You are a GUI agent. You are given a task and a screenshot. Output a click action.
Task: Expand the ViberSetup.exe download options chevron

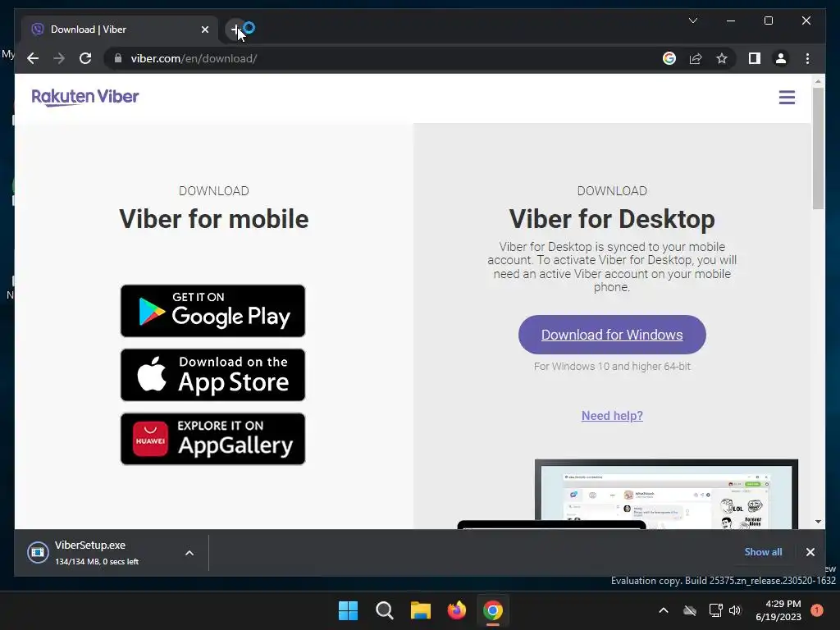tap(189, 553)
